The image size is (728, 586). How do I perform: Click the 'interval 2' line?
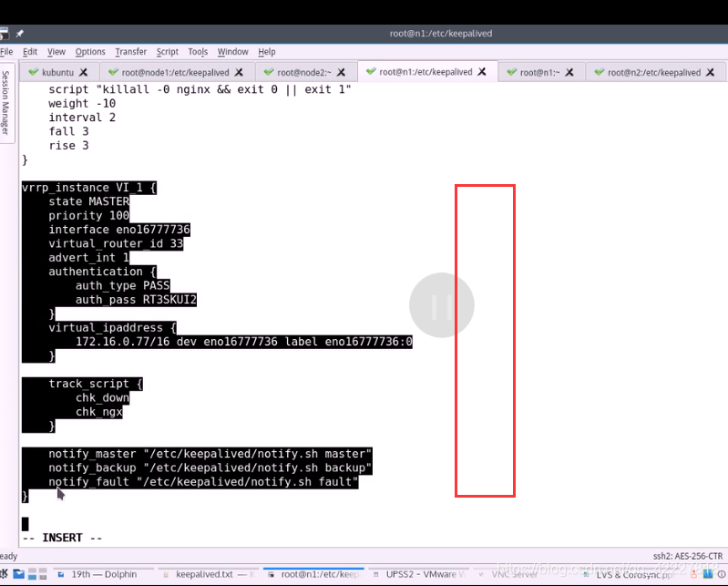point(82,117)
